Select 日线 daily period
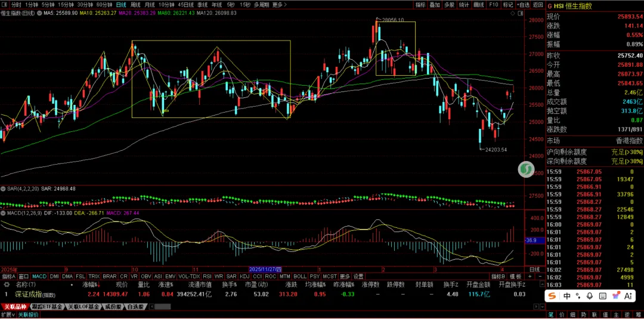This screenshot has width=644, height=319. [121, 5]
